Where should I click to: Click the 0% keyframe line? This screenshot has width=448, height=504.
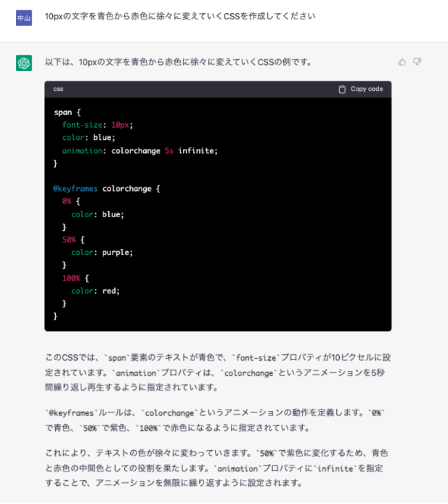click(x=71, y=201)
